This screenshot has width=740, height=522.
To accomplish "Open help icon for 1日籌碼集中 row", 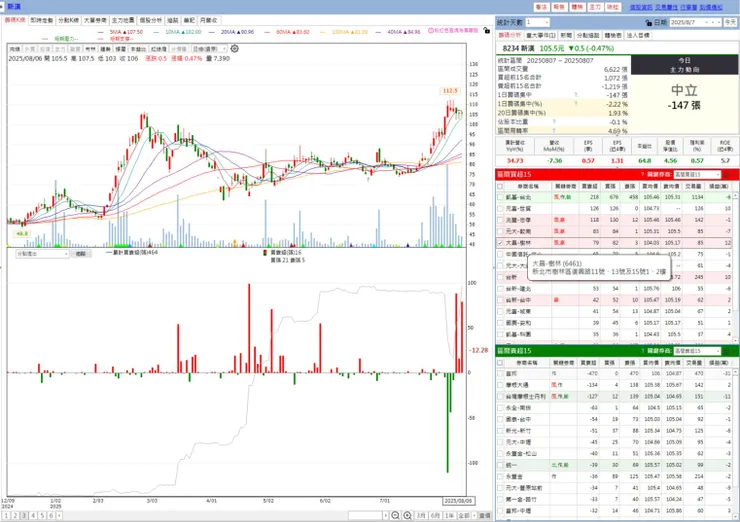I will point(575,95).
